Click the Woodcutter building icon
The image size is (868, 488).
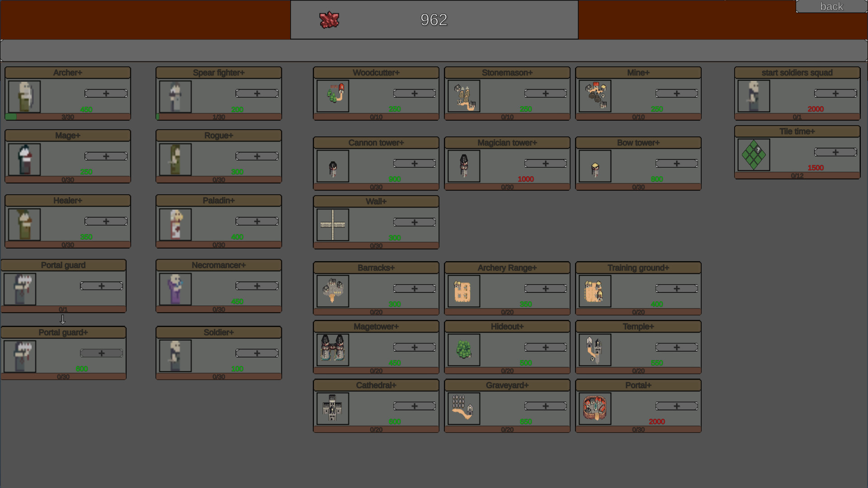pyautogui.click(x=333, y=96)
